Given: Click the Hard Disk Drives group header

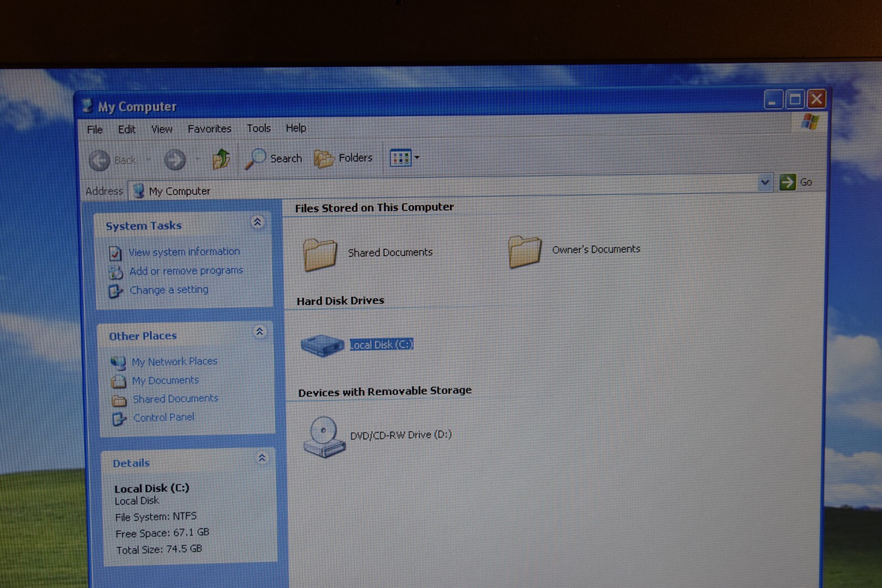Looking at the screenshot, I should tap(340, 301).
